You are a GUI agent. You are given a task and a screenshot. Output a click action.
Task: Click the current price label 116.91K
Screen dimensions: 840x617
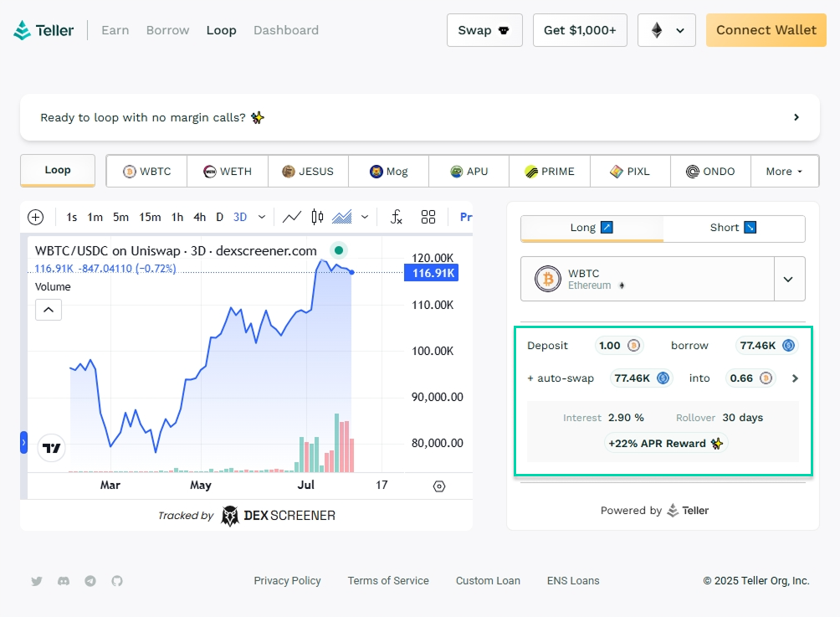pyautogui.click(x=431, y=273)
